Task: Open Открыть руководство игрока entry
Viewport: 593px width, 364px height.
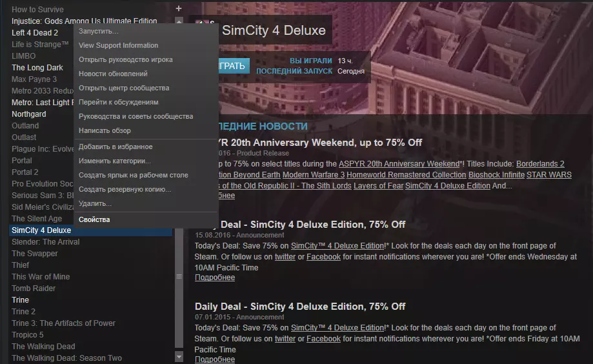Action: click(x=126, y=59)
